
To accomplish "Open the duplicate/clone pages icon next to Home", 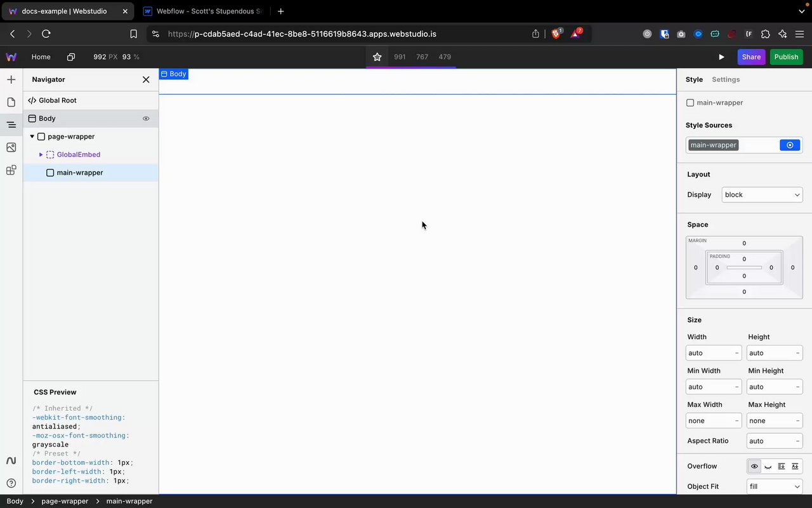I will [x=71, y=57].
